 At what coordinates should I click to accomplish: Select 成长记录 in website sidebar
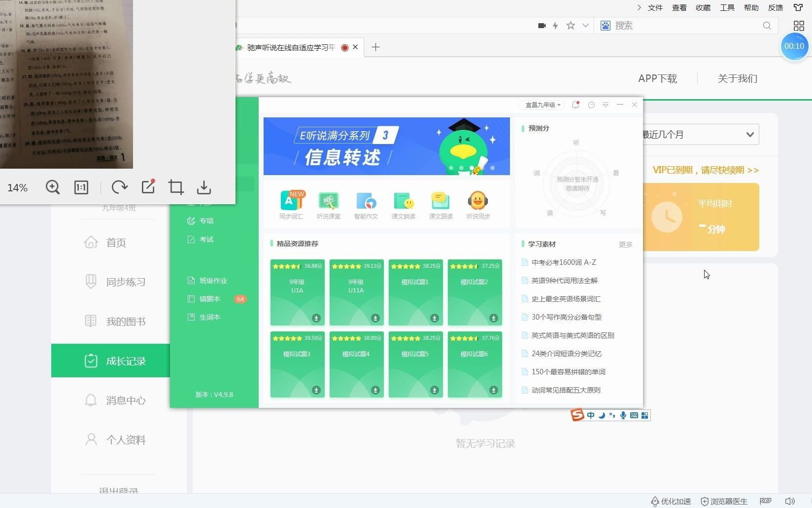(x=110, y=361)
